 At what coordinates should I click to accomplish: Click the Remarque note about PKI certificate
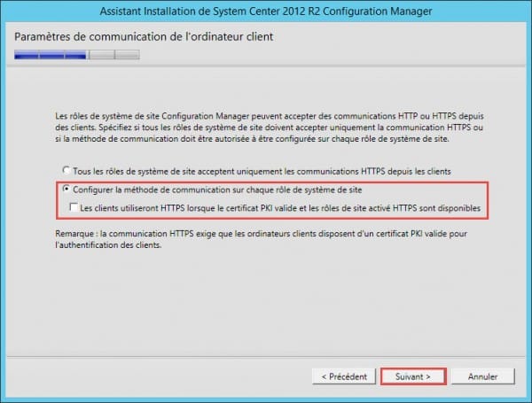click(261, 239)
